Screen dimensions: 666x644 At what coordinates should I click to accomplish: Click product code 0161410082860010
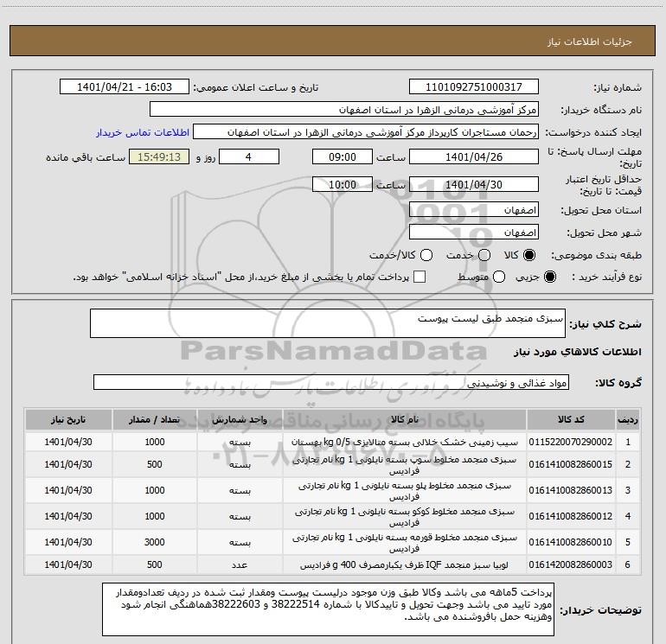pos(571,542)
